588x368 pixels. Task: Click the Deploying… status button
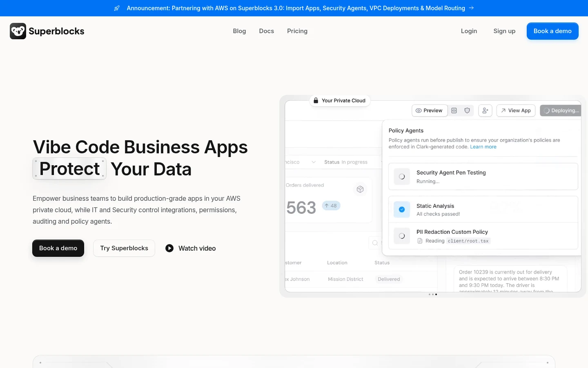tap(561, 110)
